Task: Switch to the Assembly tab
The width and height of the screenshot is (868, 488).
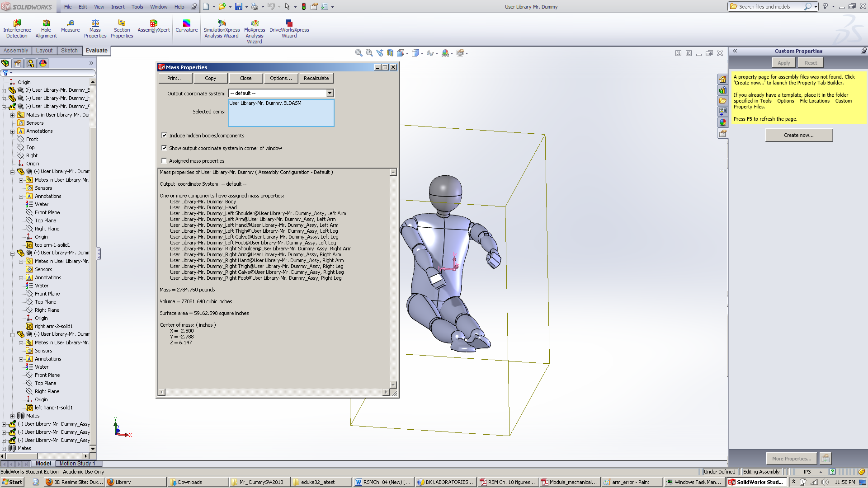Action: coord(16,51)
